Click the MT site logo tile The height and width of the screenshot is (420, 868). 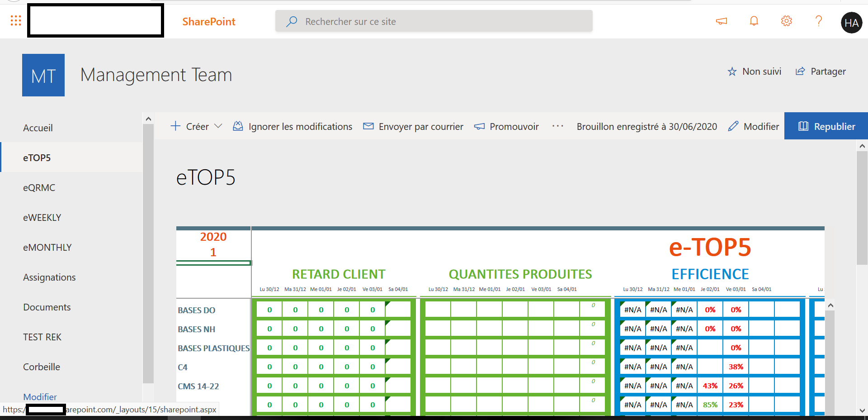point(43,75)
